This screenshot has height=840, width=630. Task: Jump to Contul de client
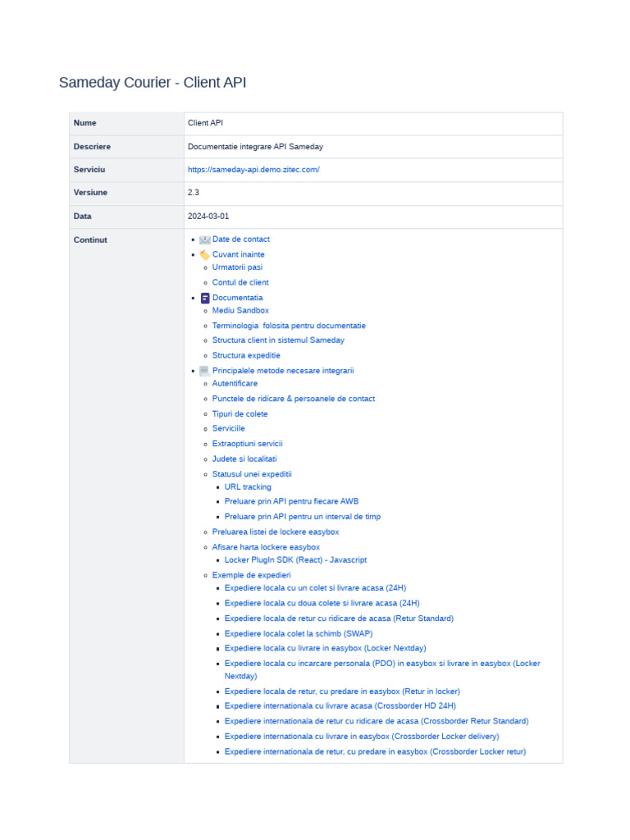coord(240,282)
